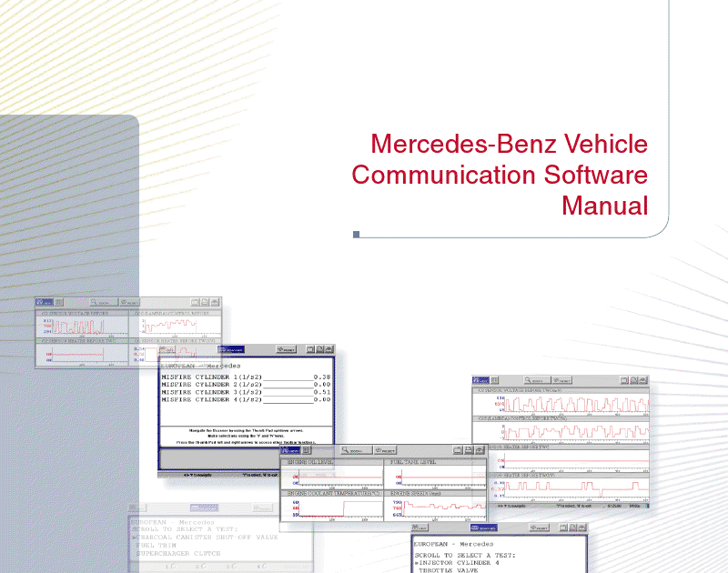Click the ENGINE OIL LEVEL graph panel

pos(332,474)
